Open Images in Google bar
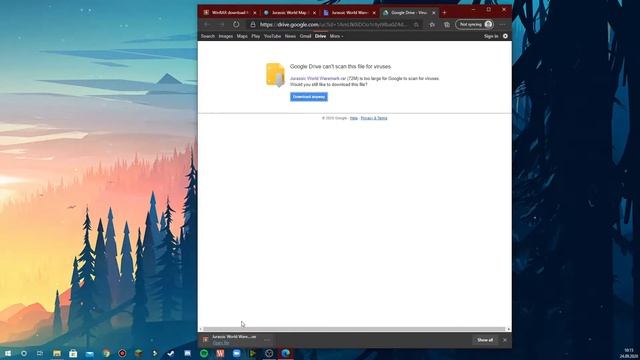The image size is (640, 360). click(225, 36)
